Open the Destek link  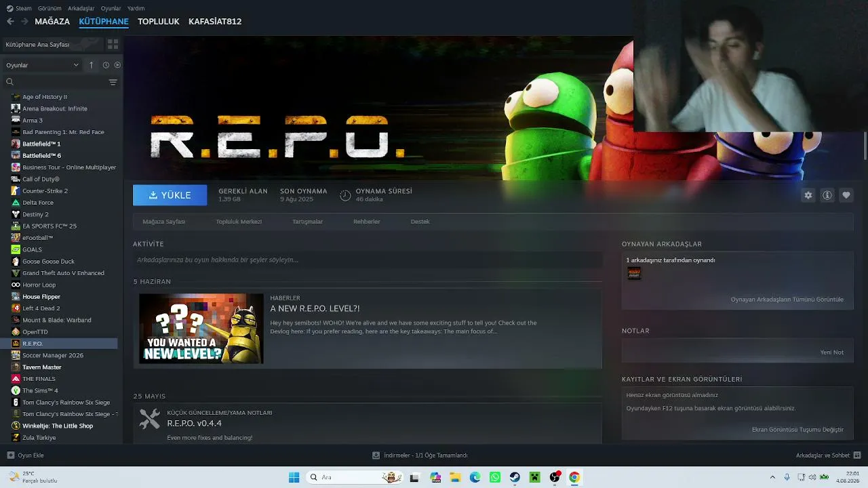pos(420,222)
